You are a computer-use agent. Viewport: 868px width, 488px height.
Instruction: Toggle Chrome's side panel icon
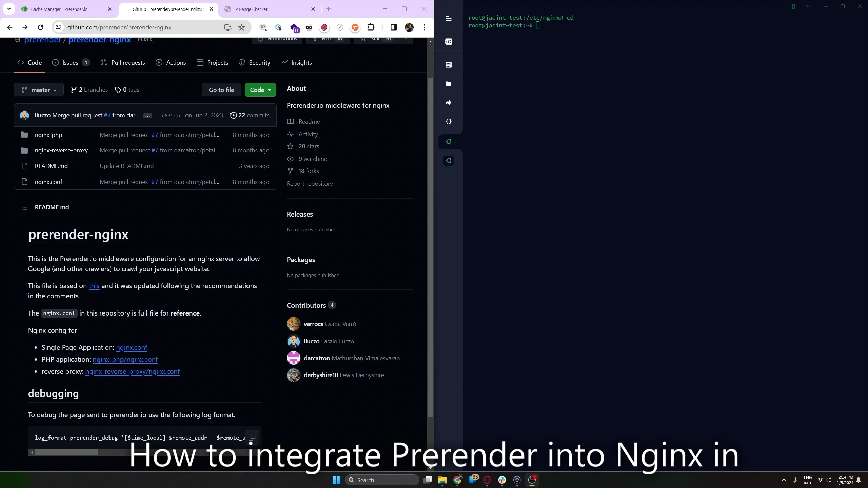(393, 27)
